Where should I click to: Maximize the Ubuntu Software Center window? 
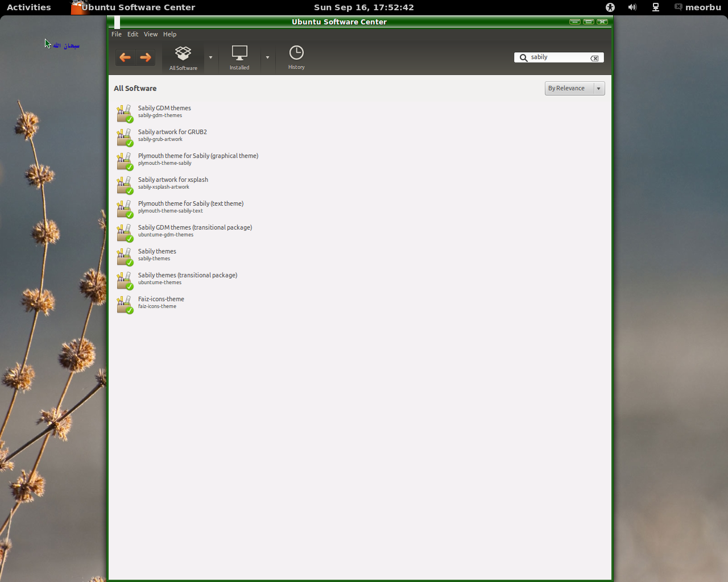tap(589, 22)
